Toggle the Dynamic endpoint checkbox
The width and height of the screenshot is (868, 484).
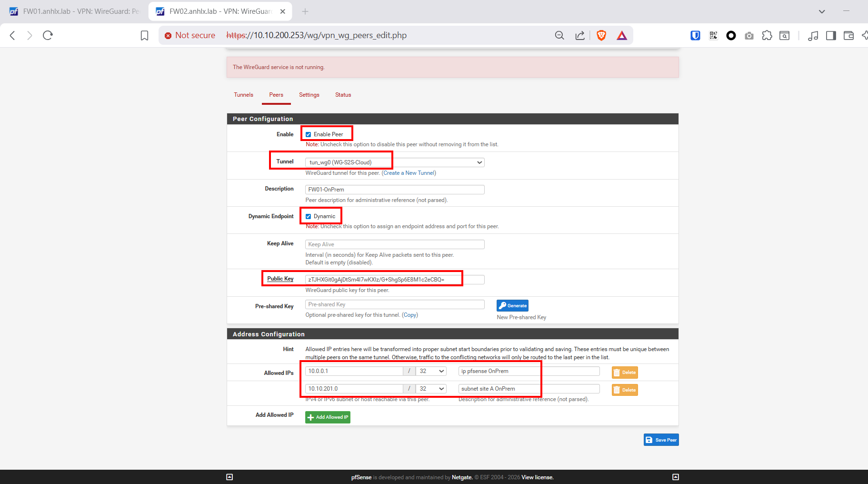pyautogui.click(x=309, y=216)
